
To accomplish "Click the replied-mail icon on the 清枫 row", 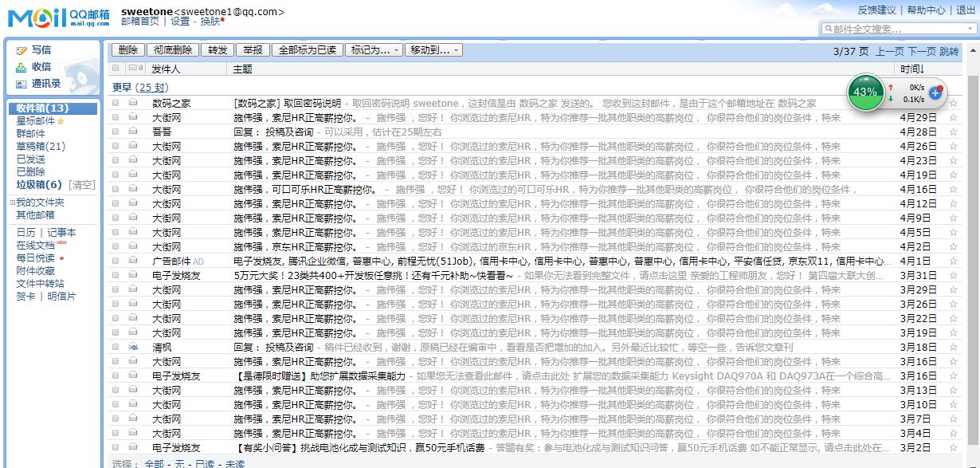I will (133, 347).
